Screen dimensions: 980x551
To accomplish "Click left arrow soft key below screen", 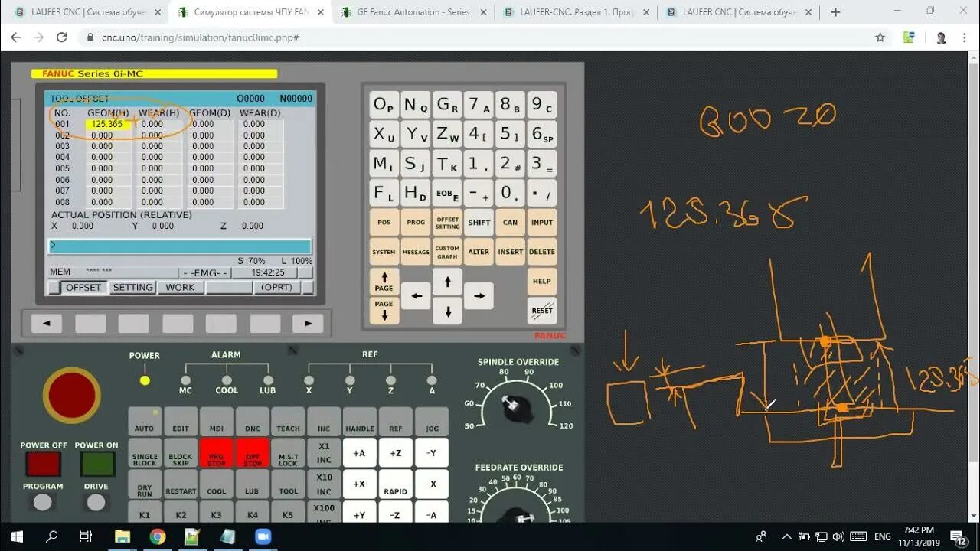I will [x=46, y=324].
